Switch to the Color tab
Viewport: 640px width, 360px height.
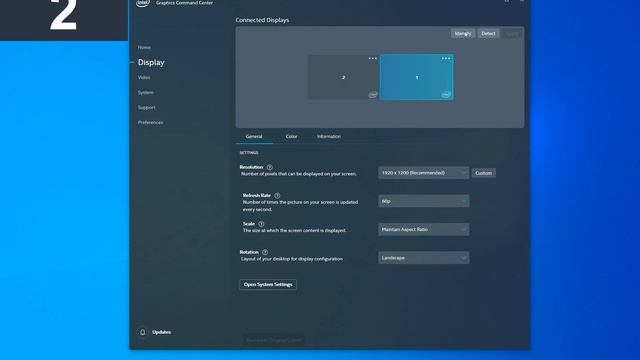pos(291,136)
